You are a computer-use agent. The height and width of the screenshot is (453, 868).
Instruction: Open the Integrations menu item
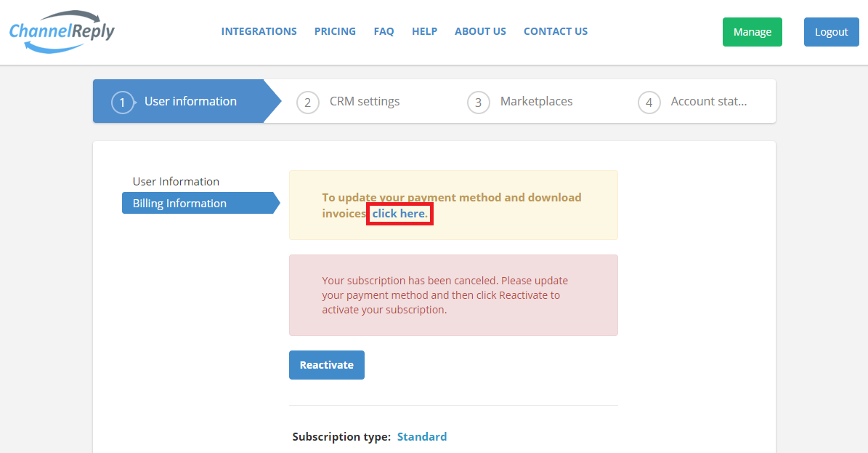tap(259, 31)
